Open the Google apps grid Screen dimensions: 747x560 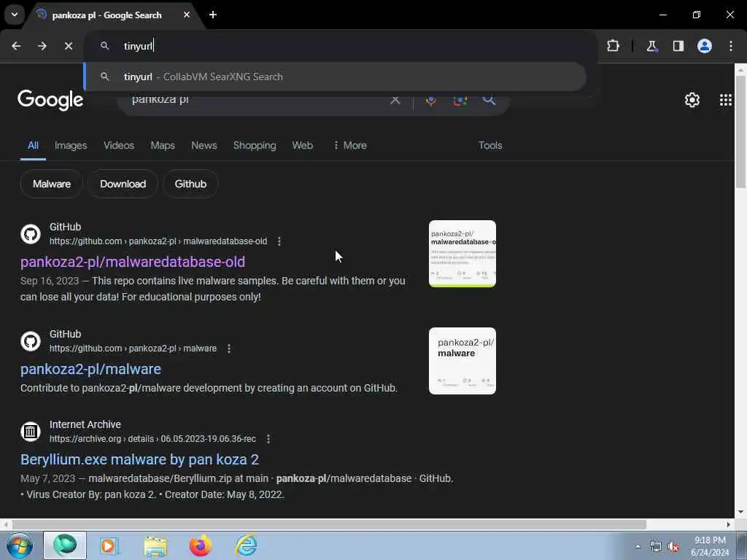click(x=725, y=100)
